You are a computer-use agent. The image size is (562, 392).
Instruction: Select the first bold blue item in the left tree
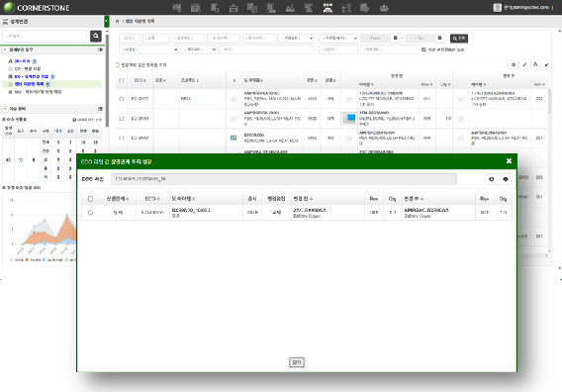22,61
